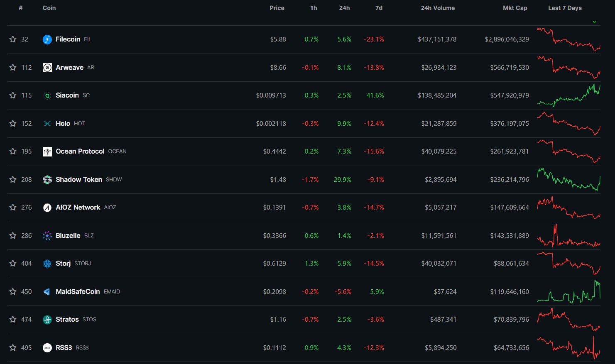Open Filecoin's 7-day sparkline chart
The image size is (615, 364).
pyautogui.click(x=569, y=39)
